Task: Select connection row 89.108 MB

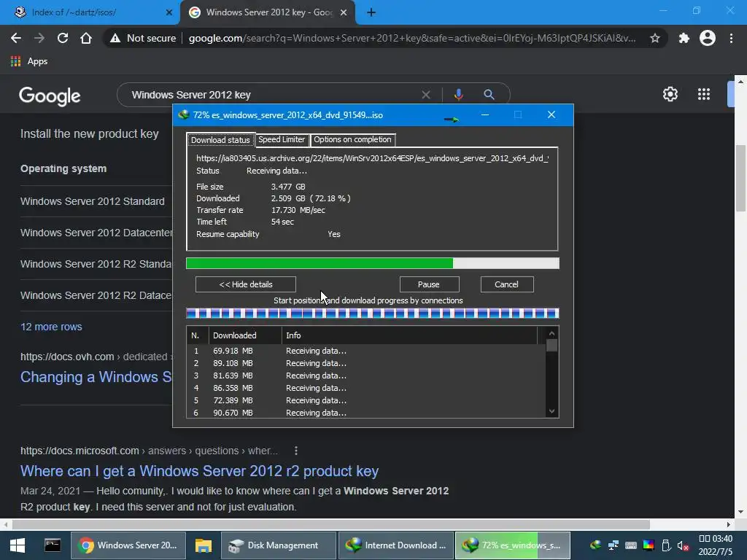Action: [366, 363]
